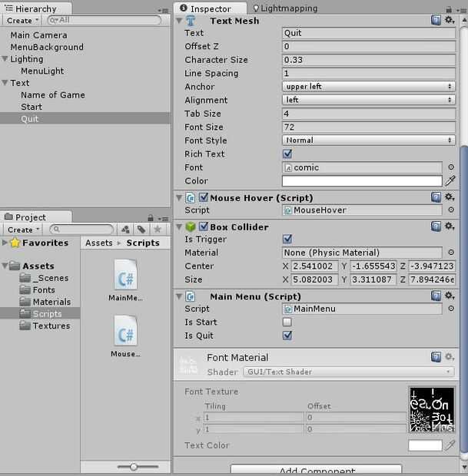468x476 pixels.
Task: Collapse the Lighting hierarchy group
Action: tap(5, 58)
